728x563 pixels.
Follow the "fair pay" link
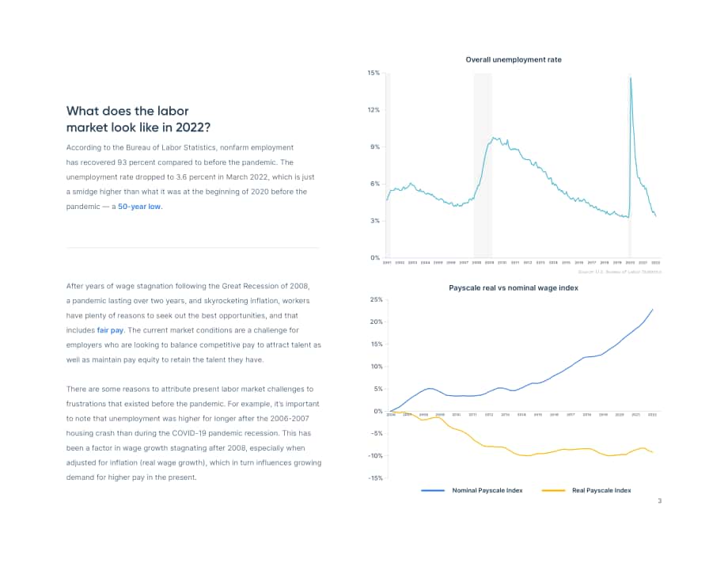(110, 330)
